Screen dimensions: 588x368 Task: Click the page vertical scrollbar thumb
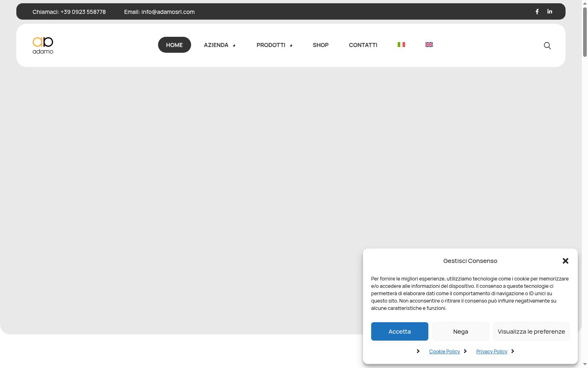585,31
